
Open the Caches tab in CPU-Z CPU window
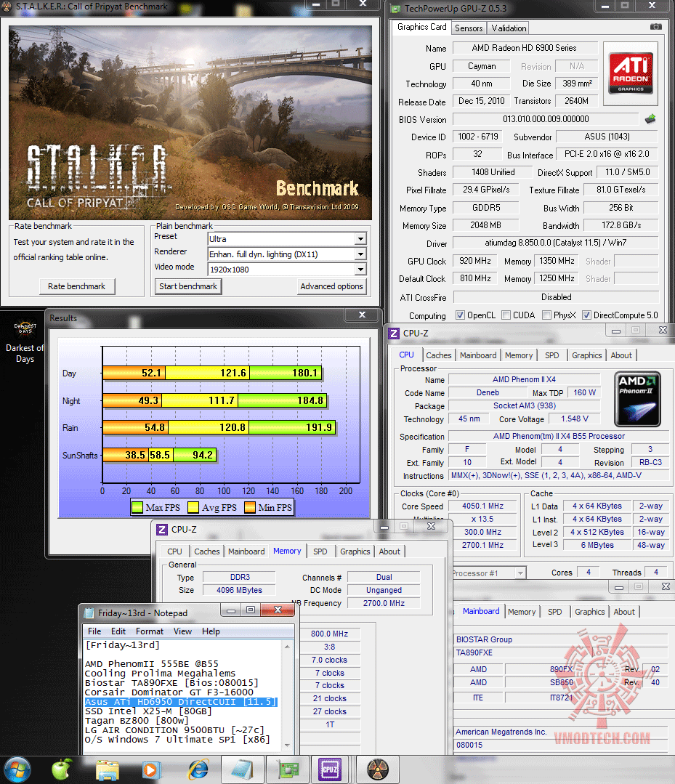[x=439, y=355]
